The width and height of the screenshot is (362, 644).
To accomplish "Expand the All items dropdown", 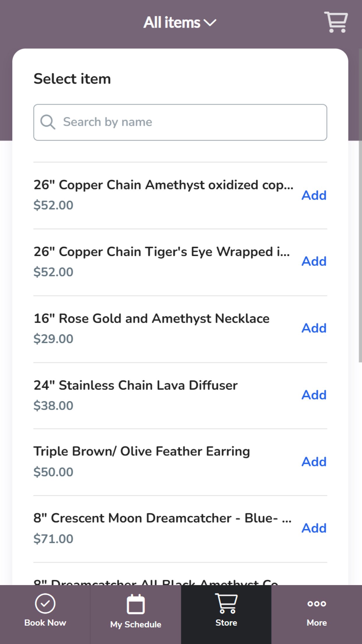I will pyautogui.click(x=172, y=22).
